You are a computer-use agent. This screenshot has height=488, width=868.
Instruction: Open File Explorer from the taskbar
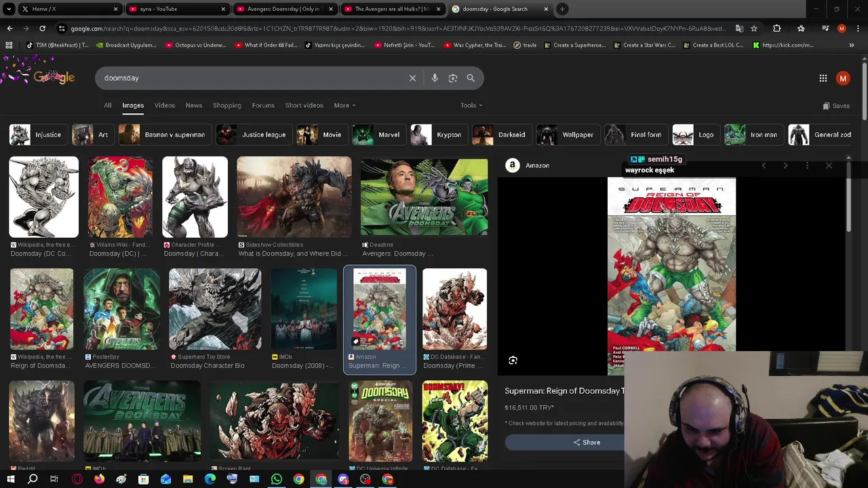188,479
